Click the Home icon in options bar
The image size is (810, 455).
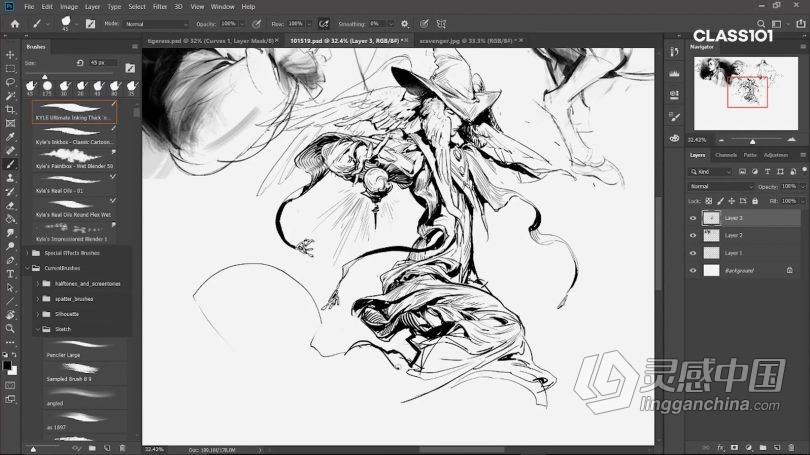click(x=14, y=24)
